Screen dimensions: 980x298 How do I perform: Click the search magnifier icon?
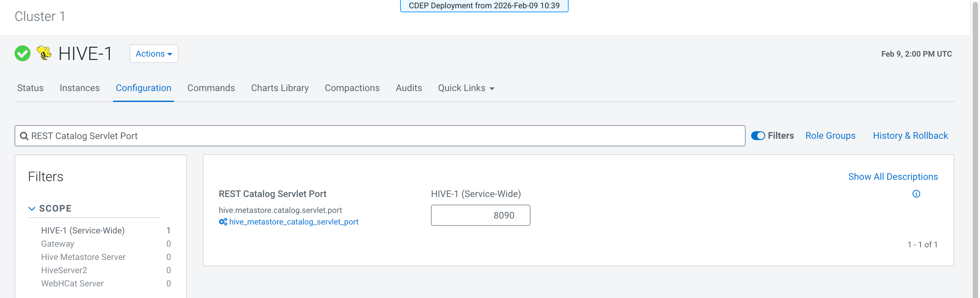coord(24,136)
